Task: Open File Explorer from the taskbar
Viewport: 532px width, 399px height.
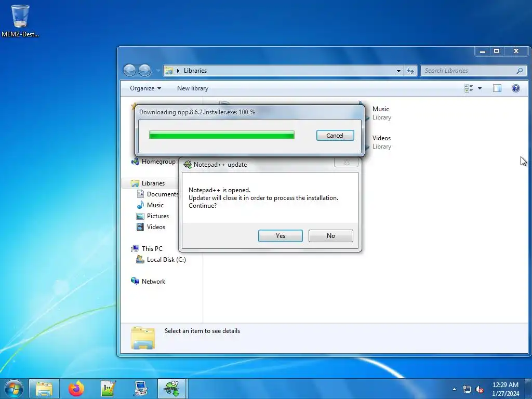Action: [x=44, y=389]
